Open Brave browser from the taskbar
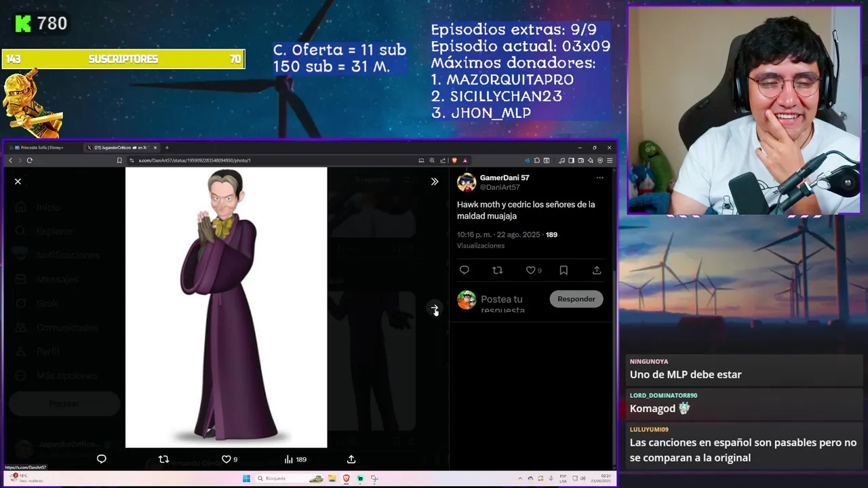The width and height of the screenshot is (868, 488). click(x=346, y=479)
